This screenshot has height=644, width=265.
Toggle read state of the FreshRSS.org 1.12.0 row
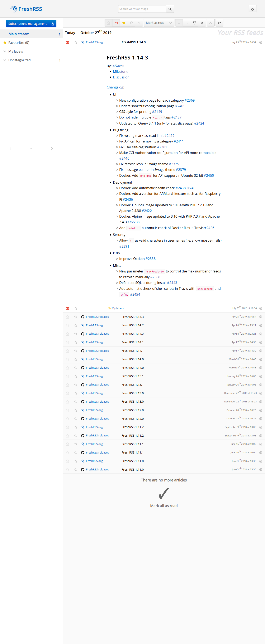(x=67, y=410)
